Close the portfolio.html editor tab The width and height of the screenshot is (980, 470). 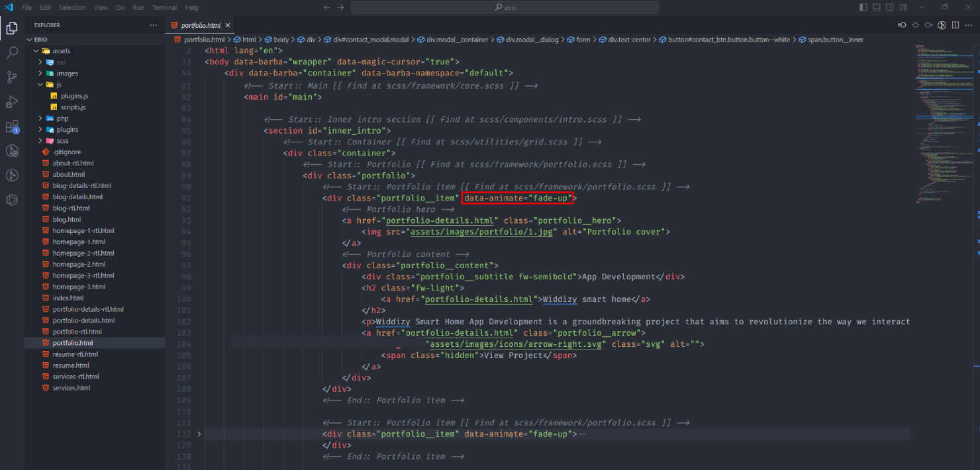coord(228,25)
